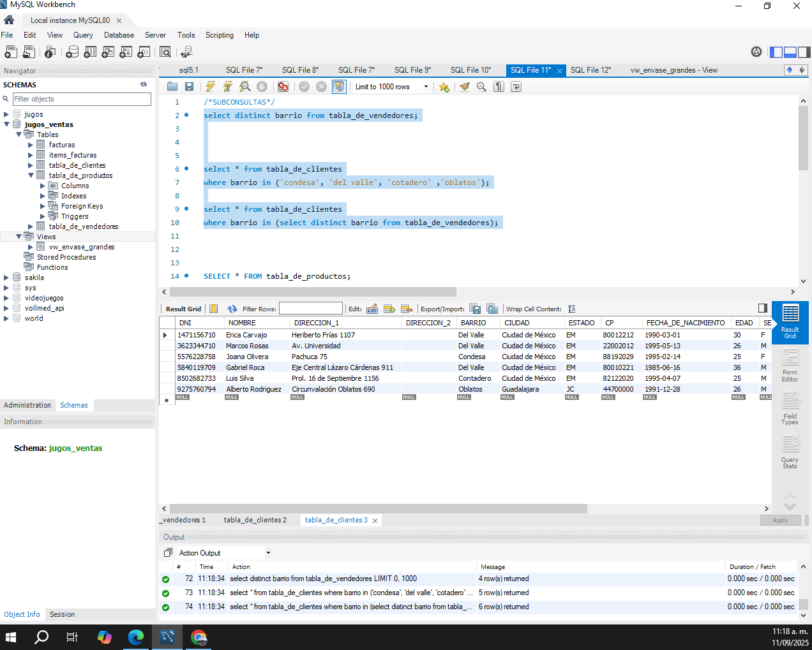Search table data across schemas

pyautogui.click(x=165, y=52)
